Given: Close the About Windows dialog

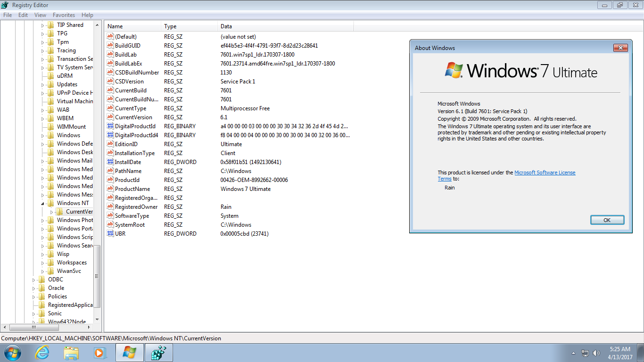Looking at the screenshot, I should (x=620, y=48).
